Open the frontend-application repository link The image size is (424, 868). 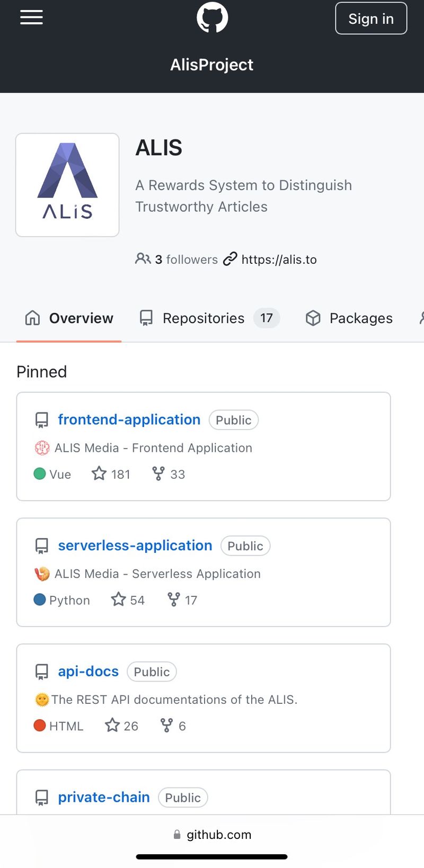click(129, 419)
